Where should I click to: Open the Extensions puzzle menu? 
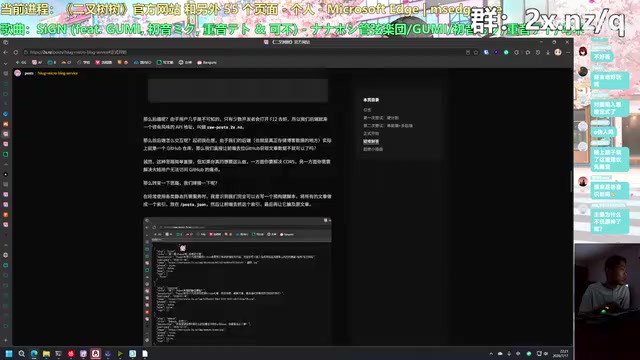[517, 52]
